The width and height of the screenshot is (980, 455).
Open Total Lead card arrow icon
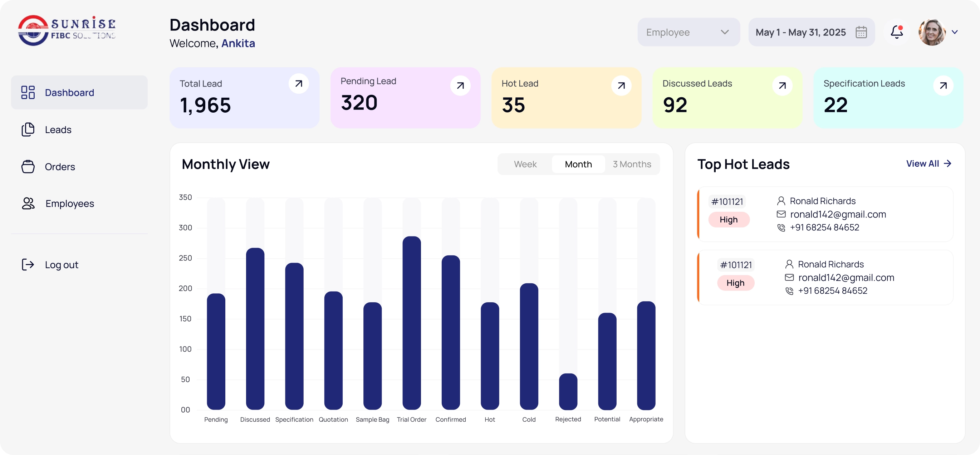click(x=299, y=83)
